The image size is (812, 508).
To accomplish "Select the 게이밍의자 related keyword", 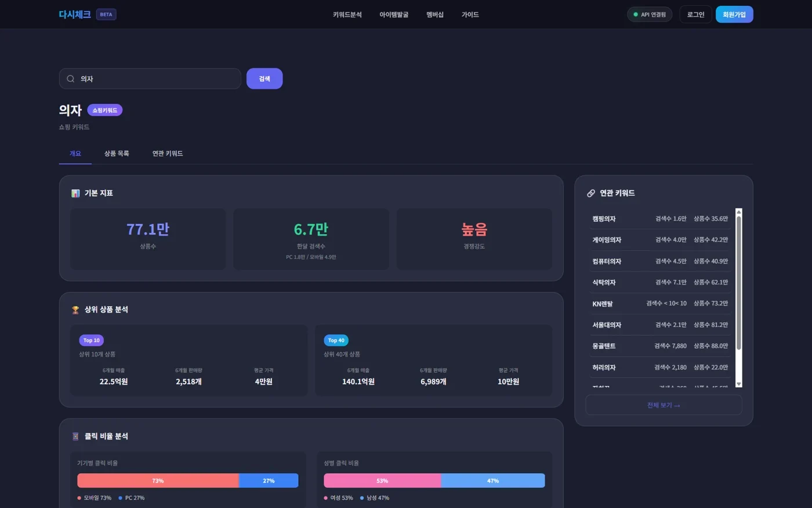I will (660, 240).
